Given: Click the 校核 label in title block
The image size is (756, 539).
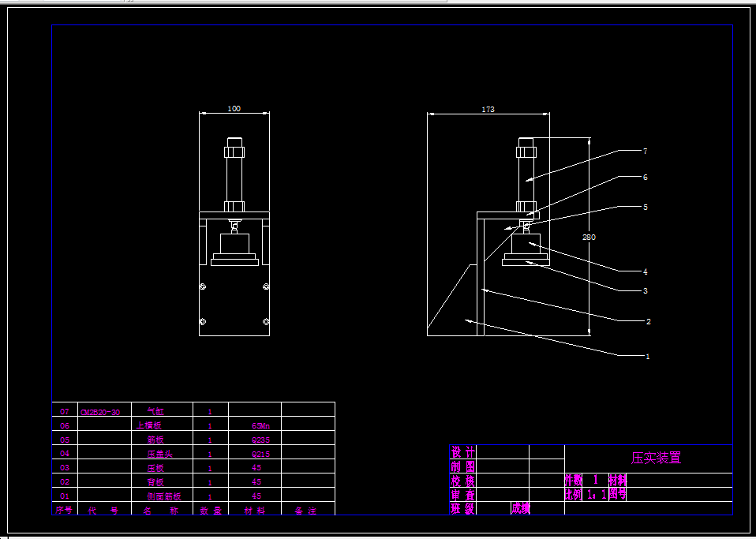Looking at the screenshot, I should (463, 481).
